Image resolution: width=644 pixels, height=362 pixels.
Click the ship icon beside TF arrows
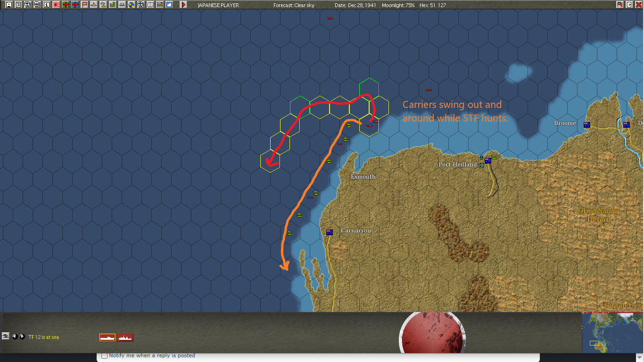tap(6, 336)
